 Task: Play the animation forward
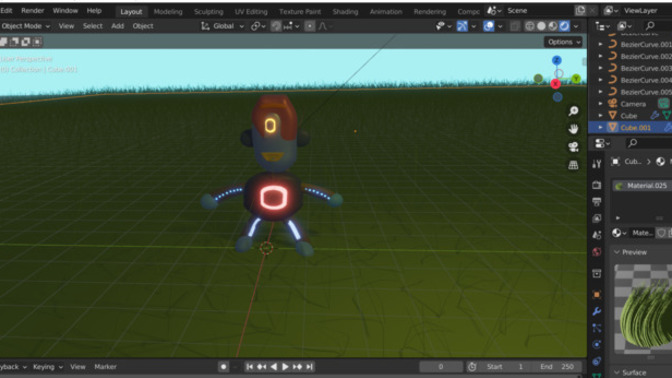(x=285, y=367)
